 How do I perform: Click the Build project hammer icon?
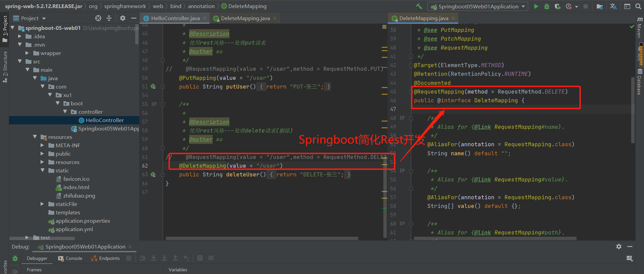coord(419,6)
